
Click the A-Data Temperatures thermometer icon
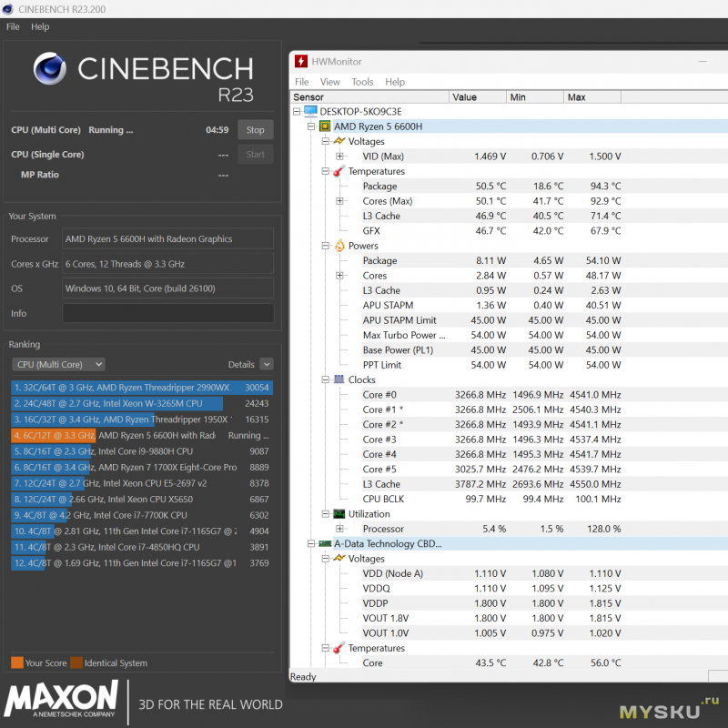[x=339, y=648]
